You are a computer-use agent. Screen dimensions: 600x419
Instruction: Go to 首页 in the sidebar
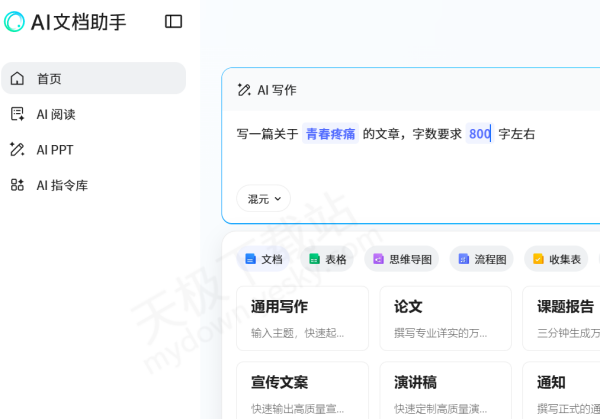tap(94, 78)
